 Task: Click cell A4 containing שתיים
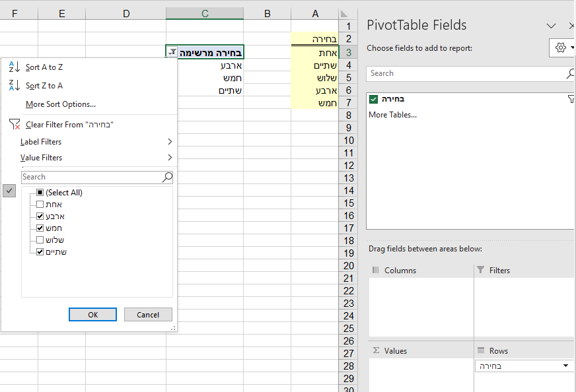point(315,65)
